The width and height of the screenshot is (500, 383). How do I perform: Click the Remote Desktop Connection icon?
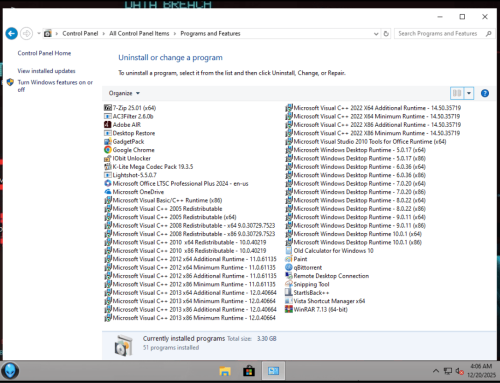pos(289,276)
